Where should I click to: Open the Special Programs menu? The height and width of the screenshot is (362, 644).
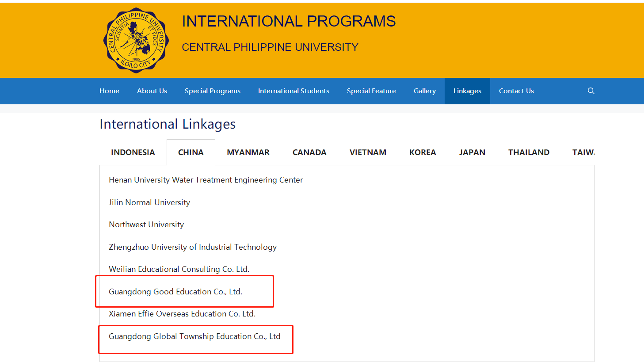[213, 91]
